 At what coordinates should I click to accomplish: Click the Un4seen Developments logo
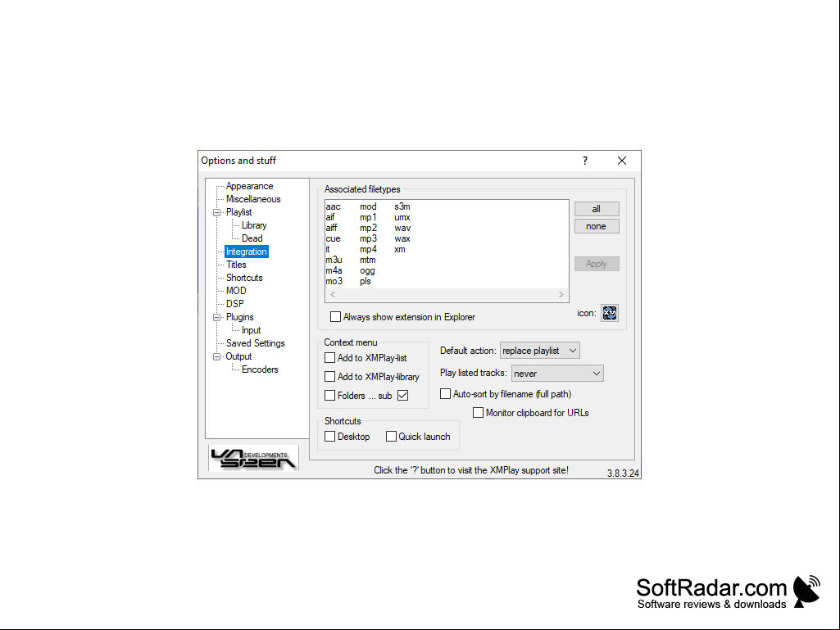click(x=253, y=458)
